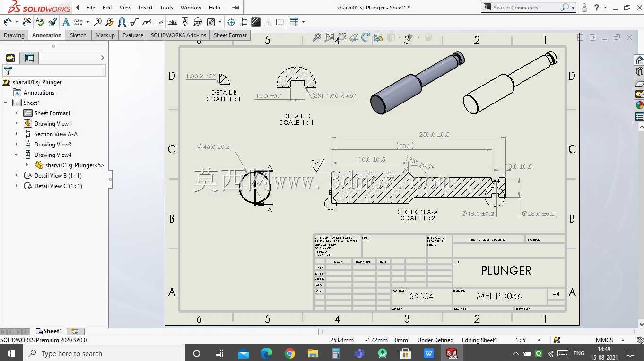Collapse the Drawing View4 node
644x361 pixels.
coord(17,155)
